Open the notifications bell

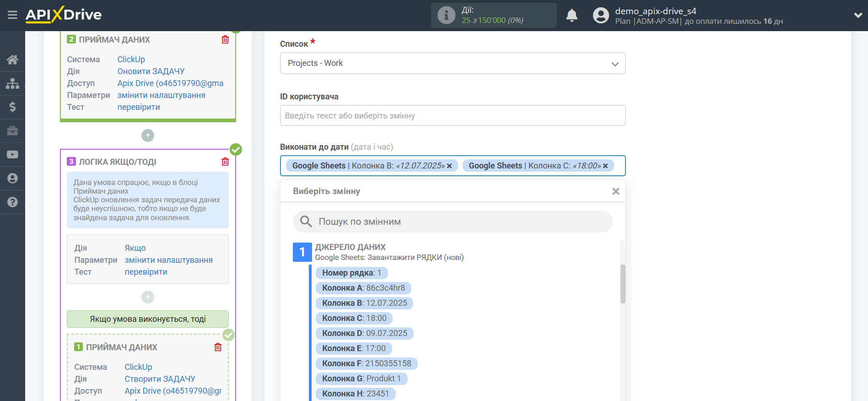coord(571,16)
